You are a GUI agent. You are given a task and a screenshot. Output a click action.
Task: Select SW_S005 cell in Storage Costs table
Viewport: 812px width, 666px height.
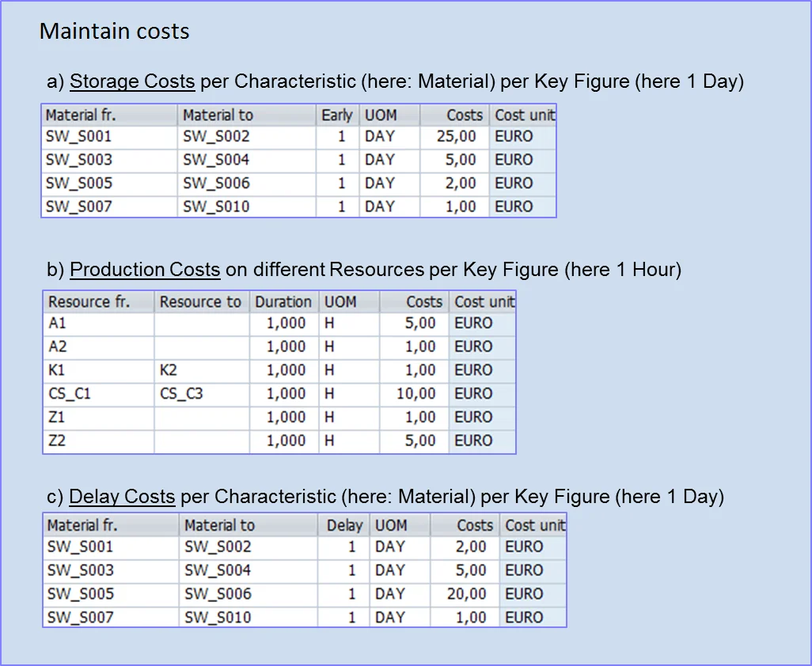tap(109, 184)
